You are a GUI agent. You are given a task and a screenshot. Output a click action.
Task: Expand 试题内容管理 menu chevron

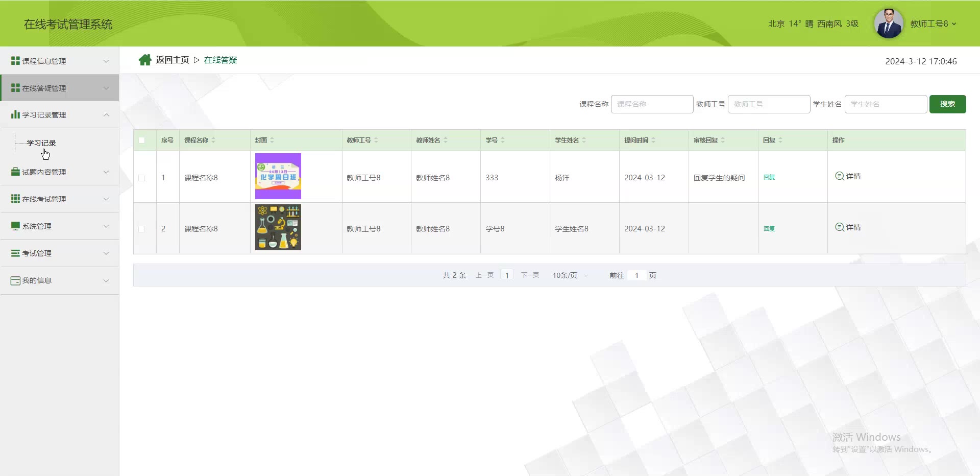tap(106, 172)
